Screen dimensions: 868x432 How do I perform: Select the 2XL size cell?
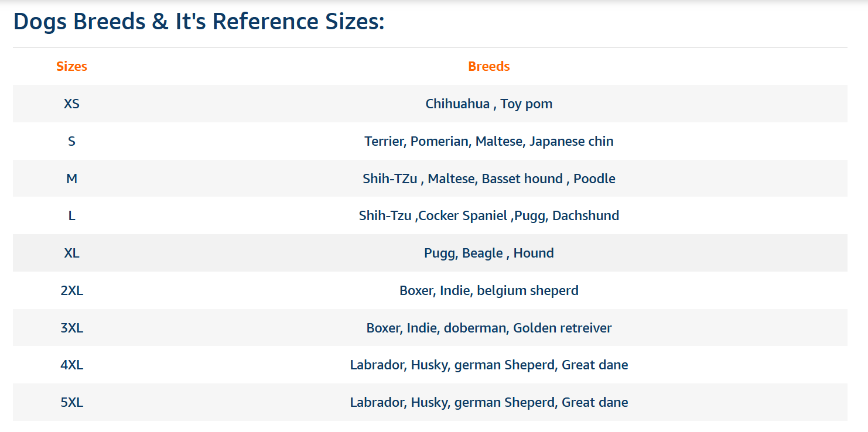click(71, 290)
